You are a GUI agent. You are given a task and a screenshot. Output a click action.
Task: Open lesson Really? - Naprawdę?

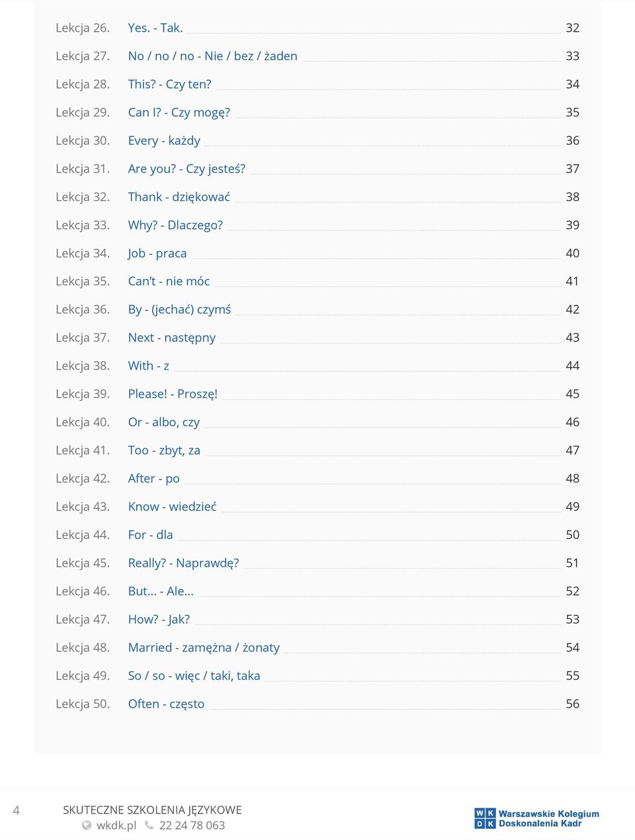point(183,563)
